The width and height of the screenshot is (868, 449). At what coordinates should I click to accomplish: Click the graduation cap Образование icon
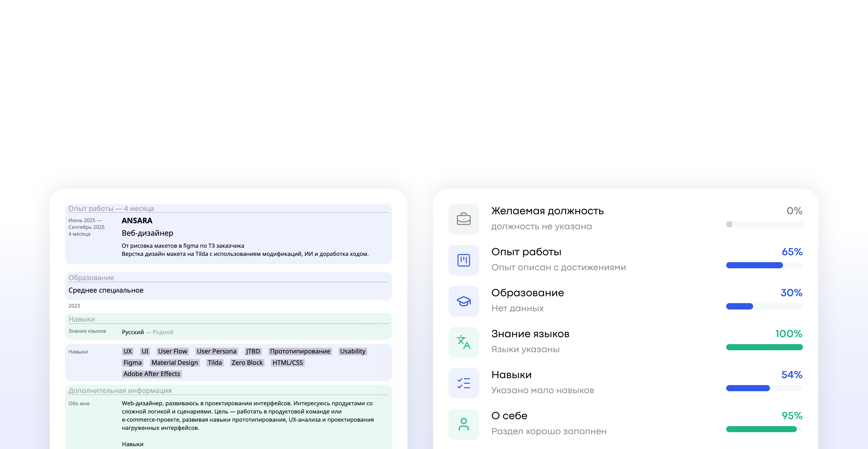click(x=464, y=301)
